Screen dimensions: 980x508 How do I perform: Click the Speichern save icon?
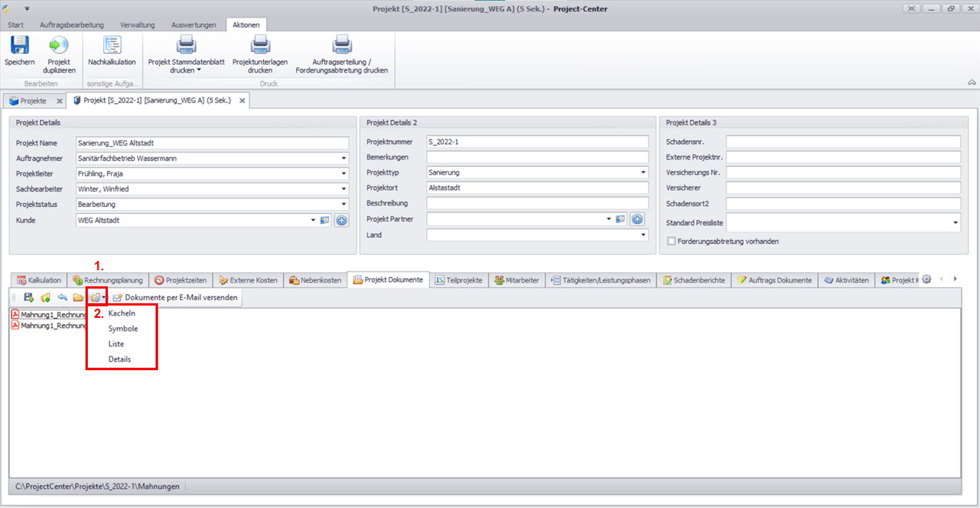tap(19, 46)
